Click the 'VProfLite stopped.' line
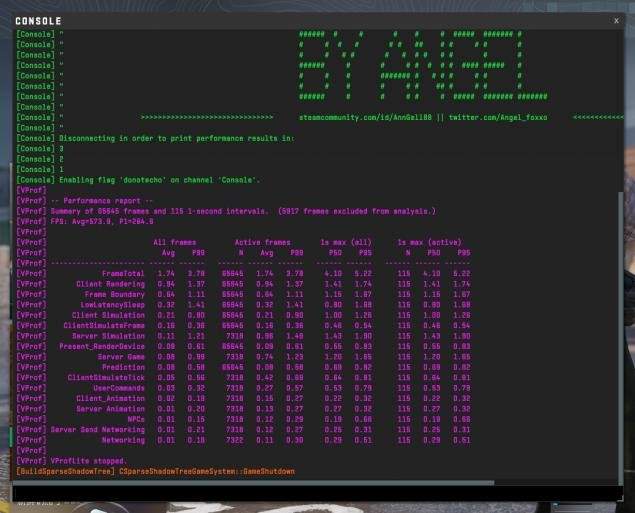 click(89, 461)
